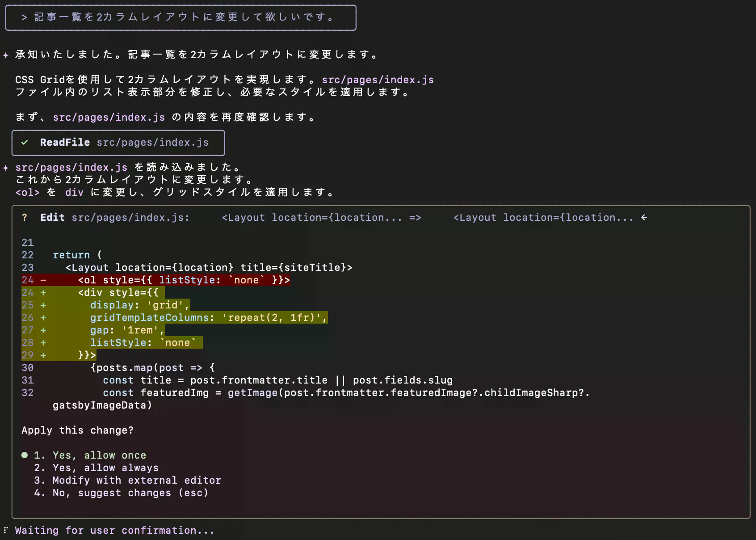Viewport: 756px width, 540px height.
Task: Click the Apply this change? prompt text
Action: pos(77,430)
